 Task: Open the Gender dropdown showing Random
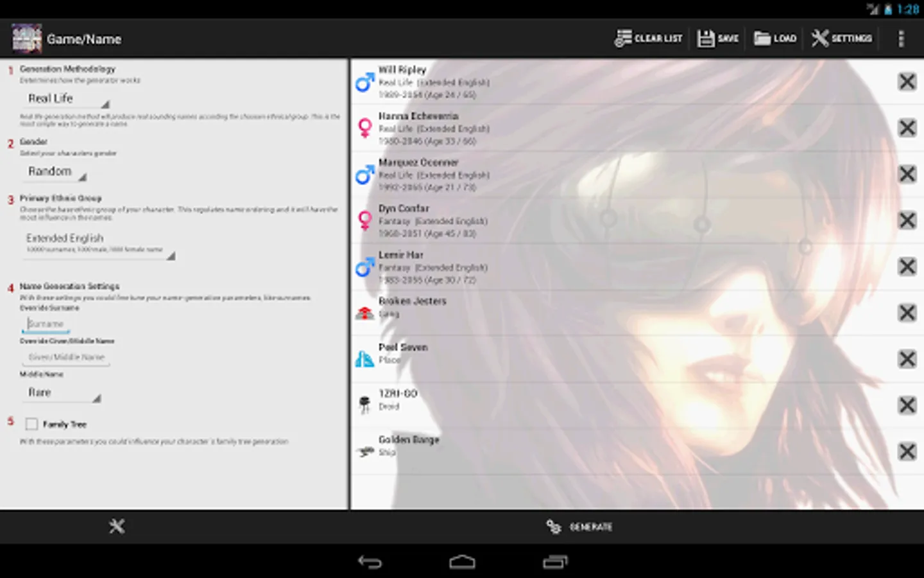pos(55,172)
